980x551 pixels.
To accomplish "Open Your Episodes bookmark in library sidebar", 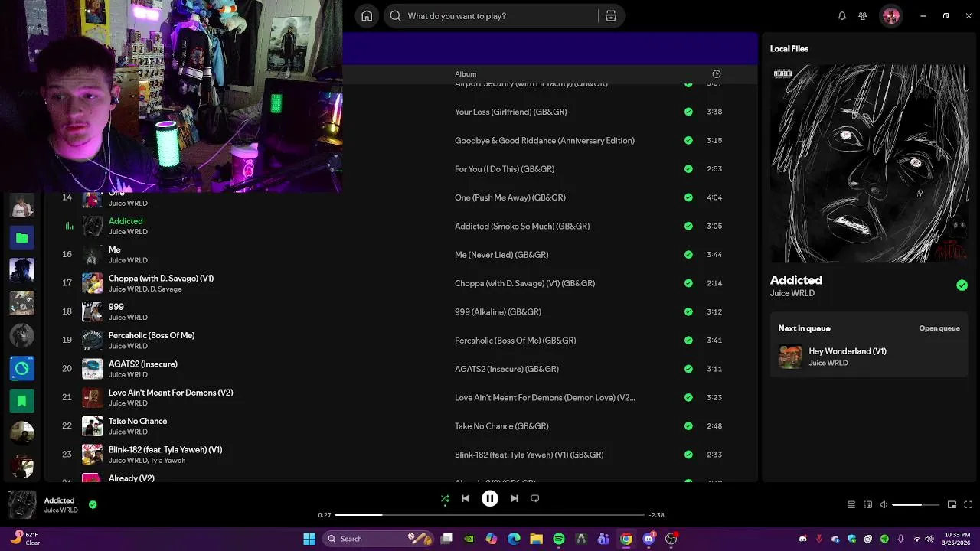I will click(22, 400).
